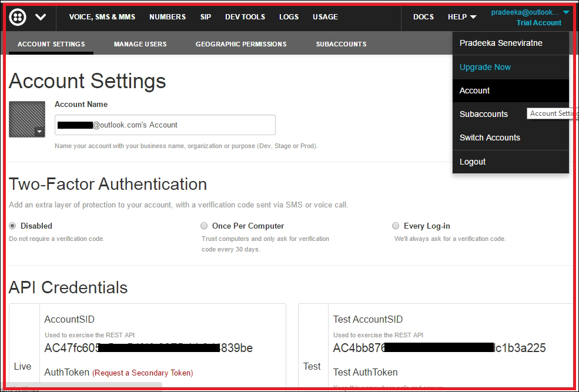579x392 pixels.
Task: Collapse the pradeeka@outlook account dropdown
Action: (x=530, y=12)
